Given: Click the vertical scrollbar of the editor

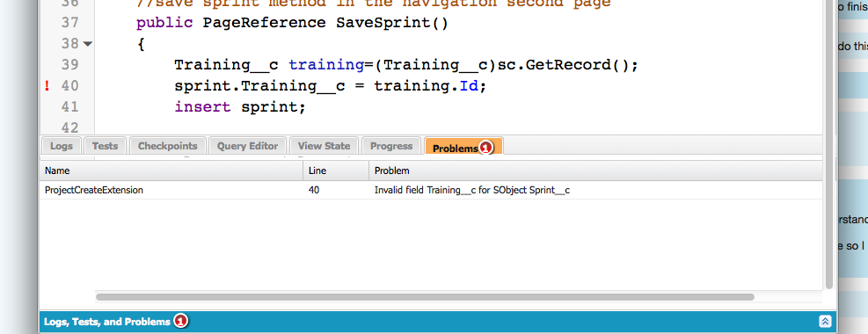Looking at the screenshot, I should tap(828, 144).
